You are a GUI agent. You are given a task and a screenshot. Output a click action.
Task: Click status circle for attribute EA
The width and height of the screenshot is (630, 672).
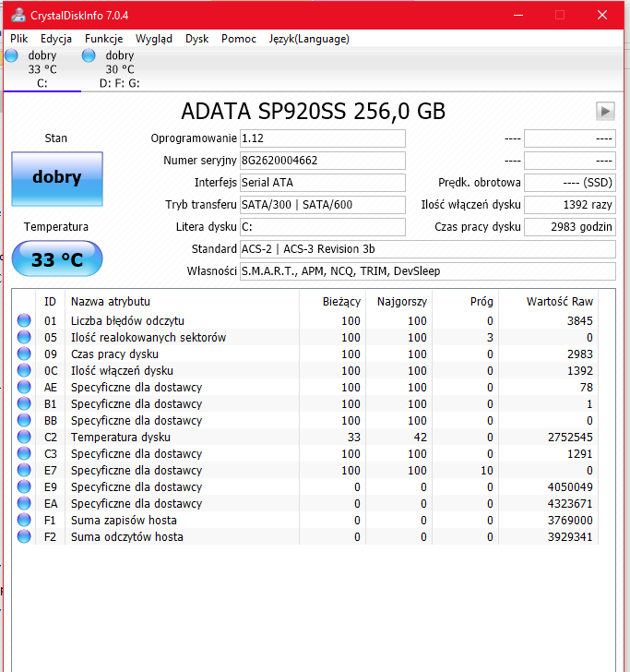24,503
